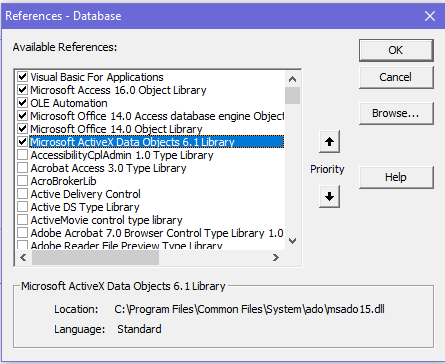Click the msado15.dll location path
Image resolution: width=445 pixels, height=364 pixels.
pos(249,309)
